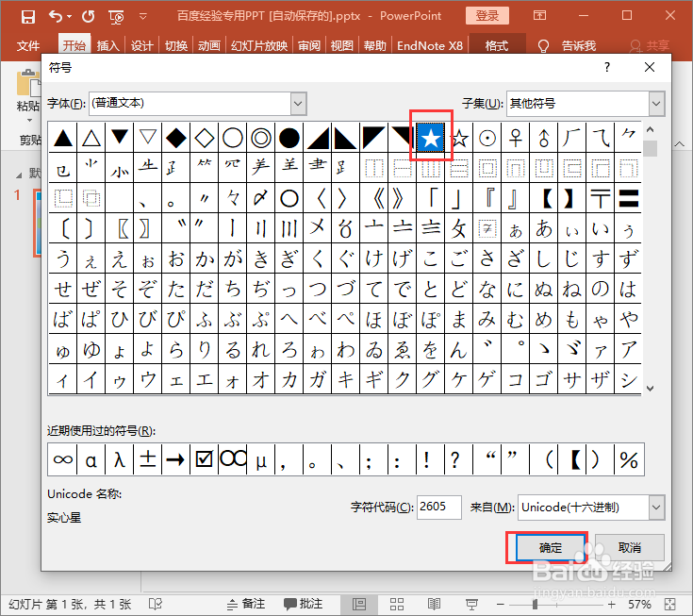Screen dimensions: 693x616
Task: Click the 确定 OK button
Action: tap(551, 548)
